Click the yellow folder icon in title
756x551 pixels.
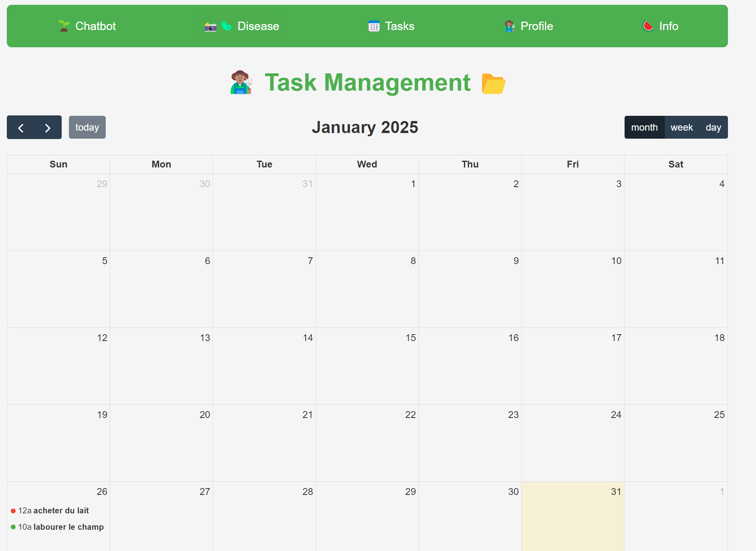coord(493,83)
